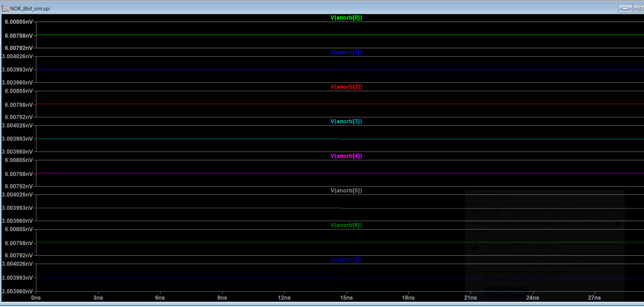Click the waveform window icon beside NOR_8bit_sim.spi
Viewport: 644px width, 307px height.
5,8
